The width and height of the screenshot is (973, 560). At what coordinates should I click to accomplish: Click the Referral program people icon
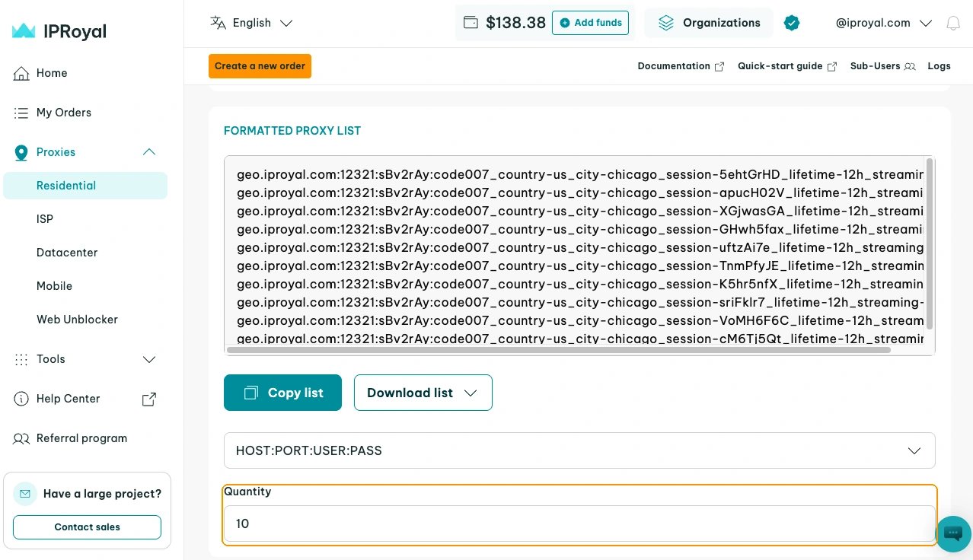[21, 438]
